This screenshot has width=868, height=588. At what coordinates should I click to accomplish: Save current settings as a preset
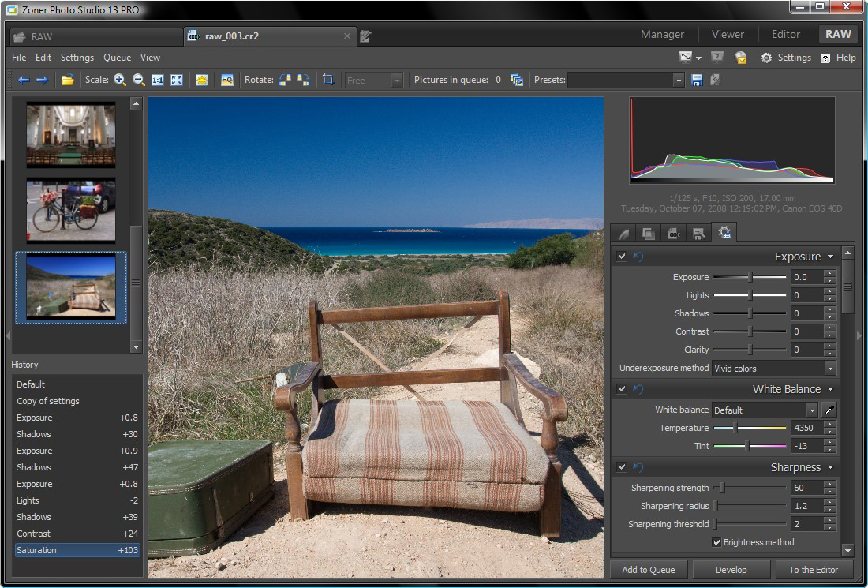tap(698, 79)
